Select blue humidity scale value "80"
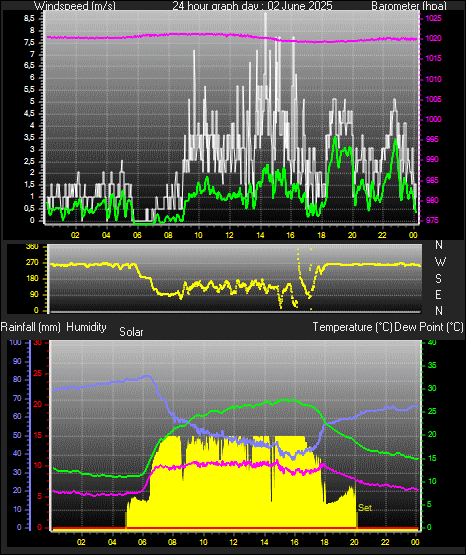Viewport: 466px width, 555px height. (x=17, y=379)
